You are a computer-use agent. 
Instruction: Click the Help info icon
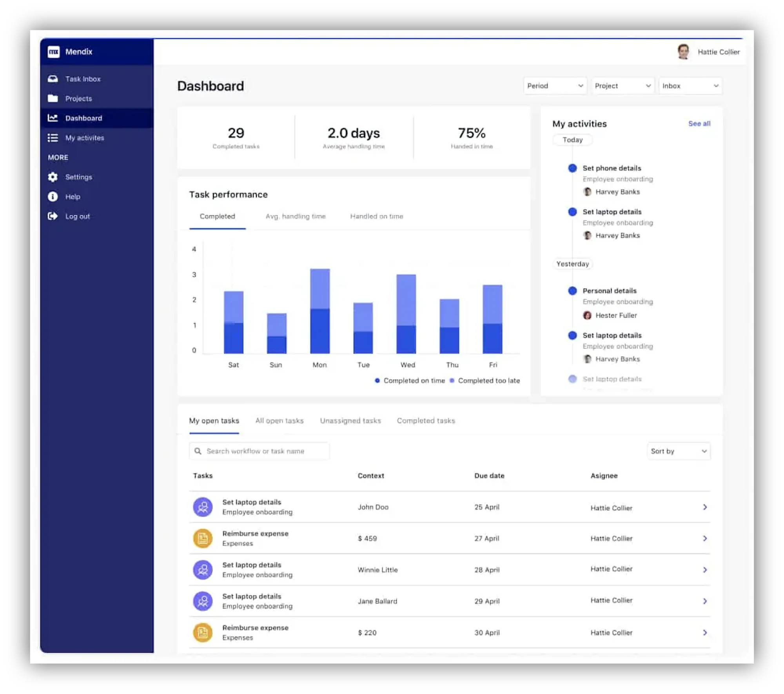[x=53, y=196]
